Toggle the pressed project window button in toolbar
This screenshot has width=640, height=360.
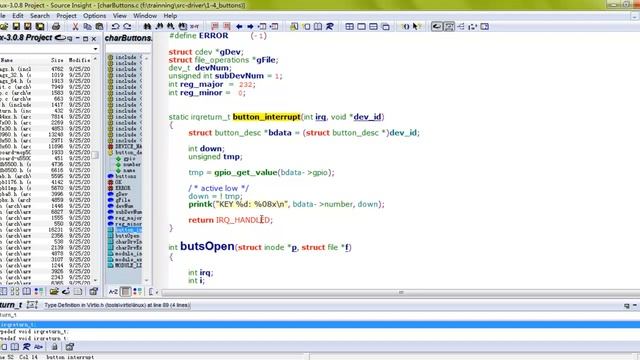click(437, 27)
